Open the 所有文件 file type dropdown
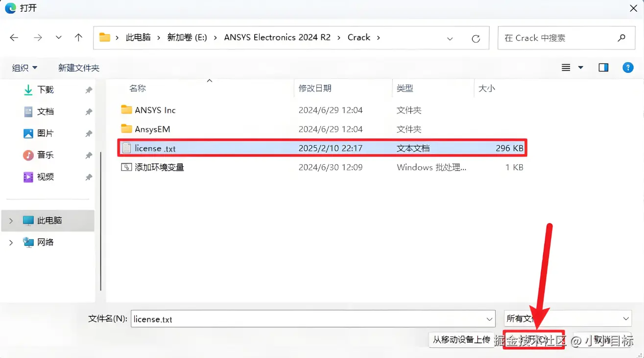This screenshot has height=358, width=644. tap(568, 319)
